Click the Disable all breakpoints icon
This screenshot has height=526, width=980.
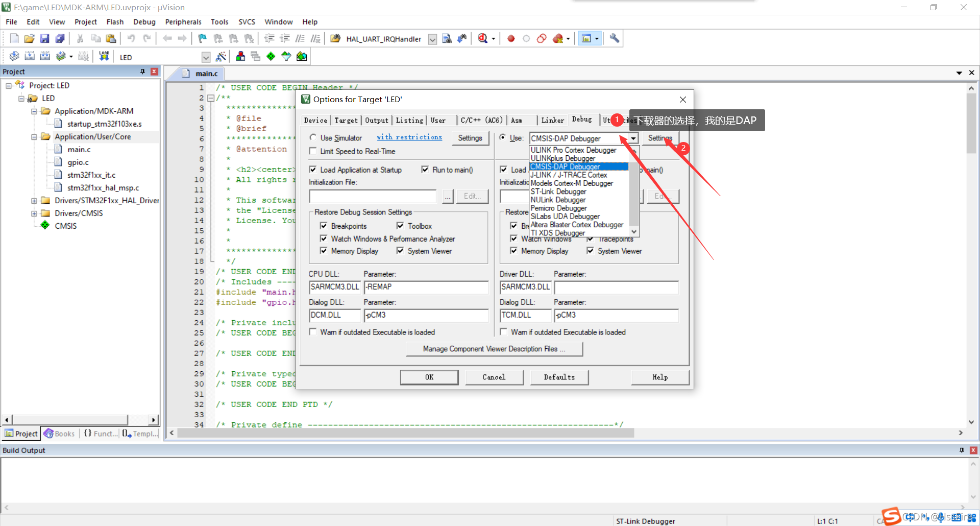pyautogui.click(x=542, y=38)
